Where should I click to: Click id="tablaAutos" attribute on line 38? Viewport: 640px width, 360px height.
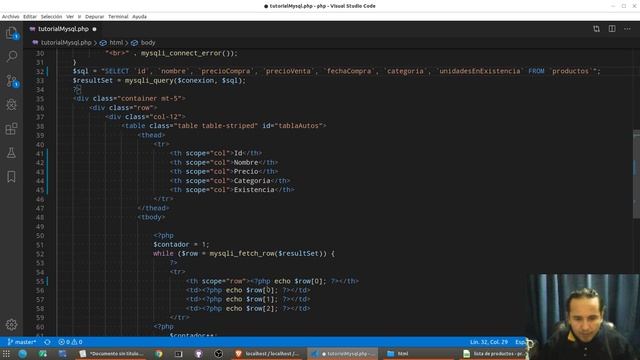(292, 126)
